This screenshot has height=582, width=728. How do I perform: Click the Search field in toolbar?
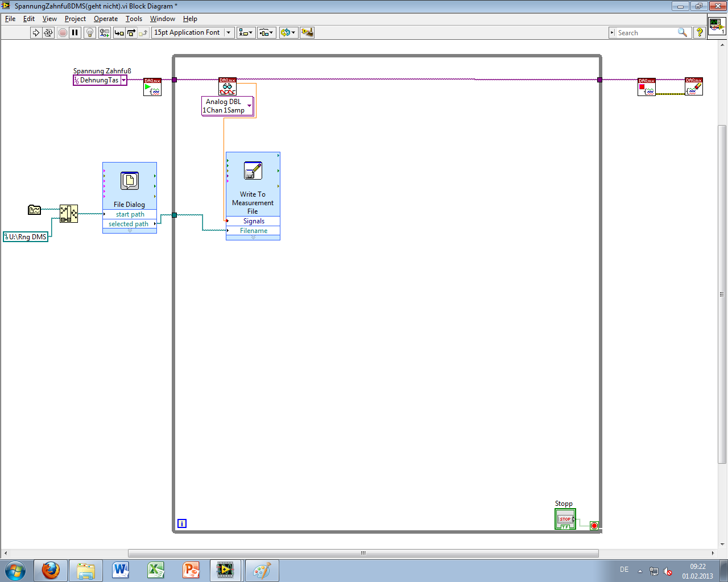coord(650,33)
